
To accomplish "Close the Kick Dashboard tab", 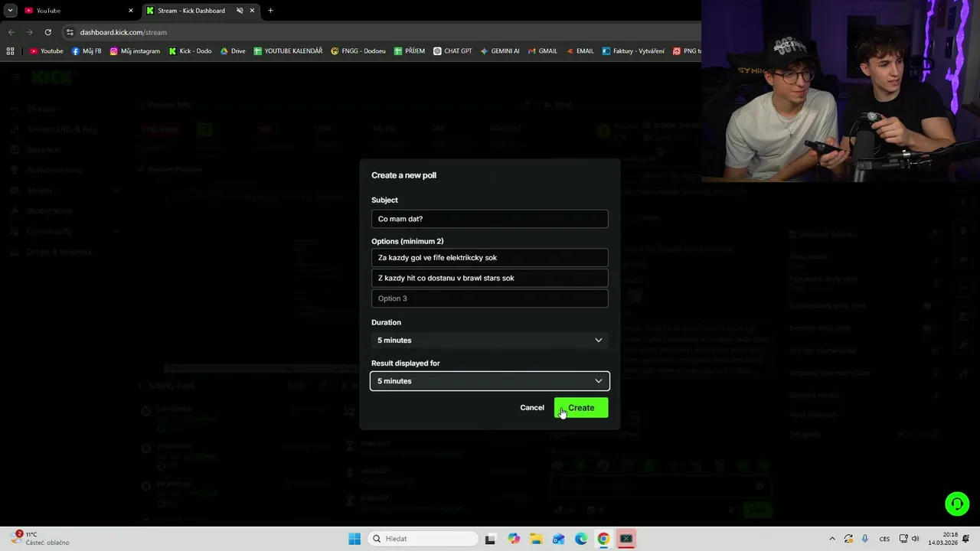I will tap(252, 11).
